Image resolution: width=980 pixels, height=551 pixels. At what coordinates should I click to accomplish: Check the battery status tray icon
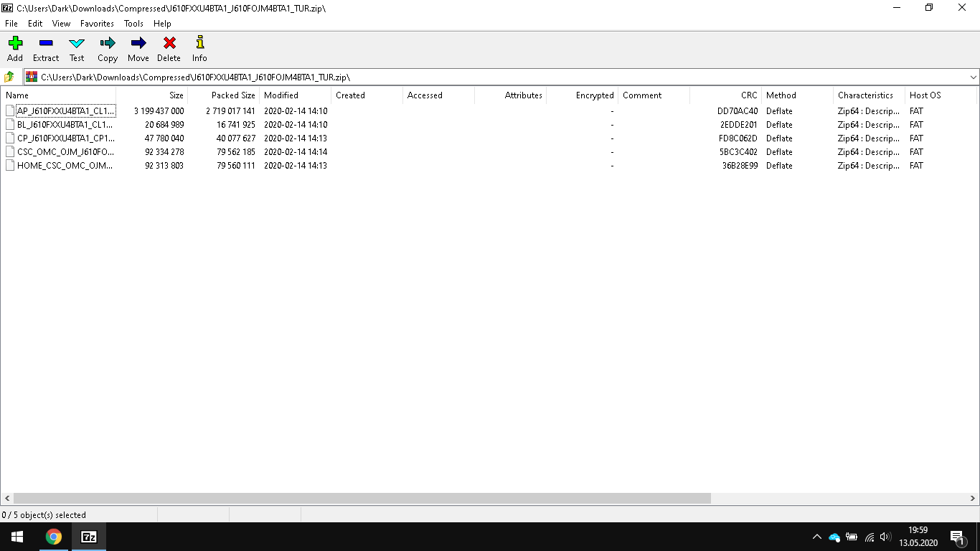(852, 537)
